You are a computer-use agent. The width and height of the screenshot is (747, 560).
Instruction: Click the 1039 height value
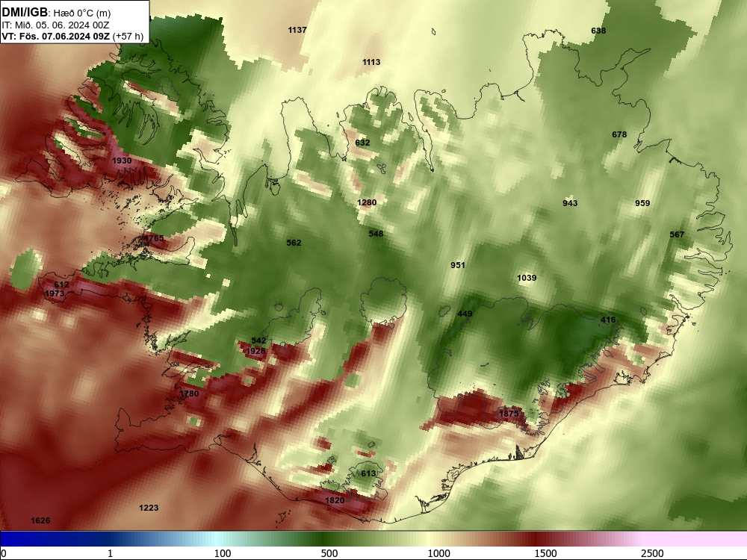pos(527,278)
